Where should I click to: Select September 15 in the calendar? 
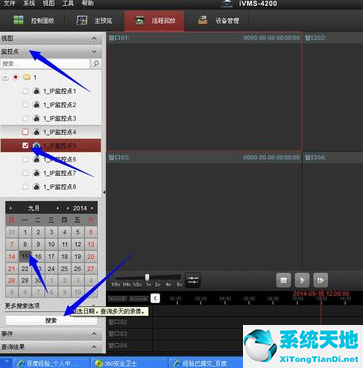tap(25, 256)
